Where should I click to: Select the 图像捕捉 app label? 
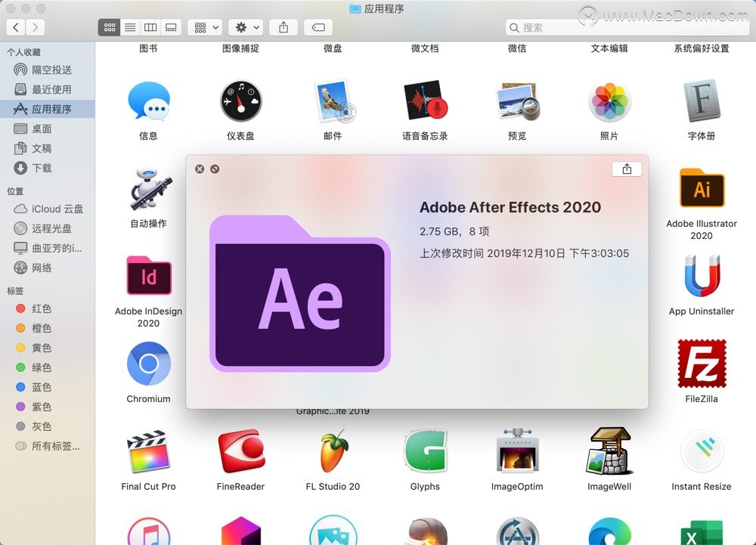pos(240,48)
